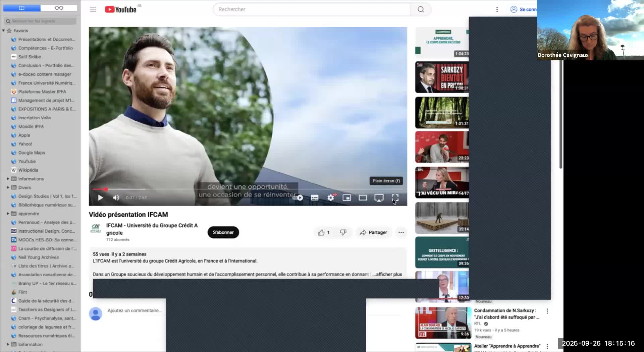Toggle autoplay switch in player
The height and width of the screenshot is (352, 644).
coord(298,198)
